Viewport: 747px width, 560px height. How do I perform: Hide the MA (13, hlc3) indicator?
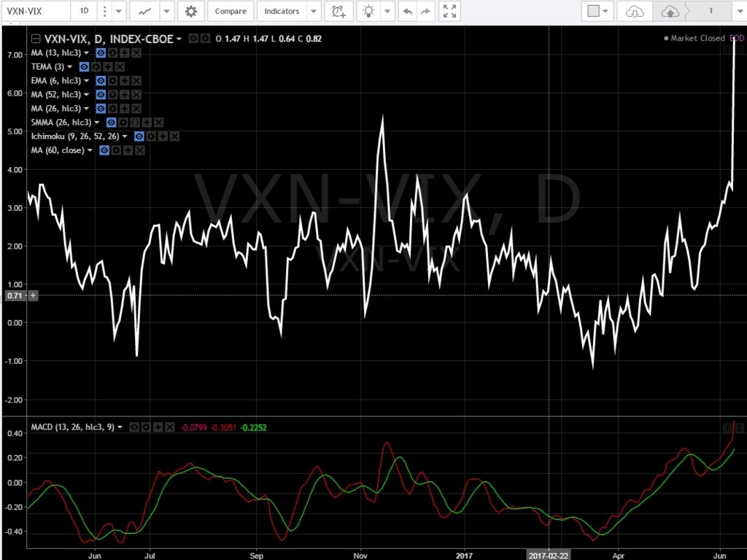point(101,52)
